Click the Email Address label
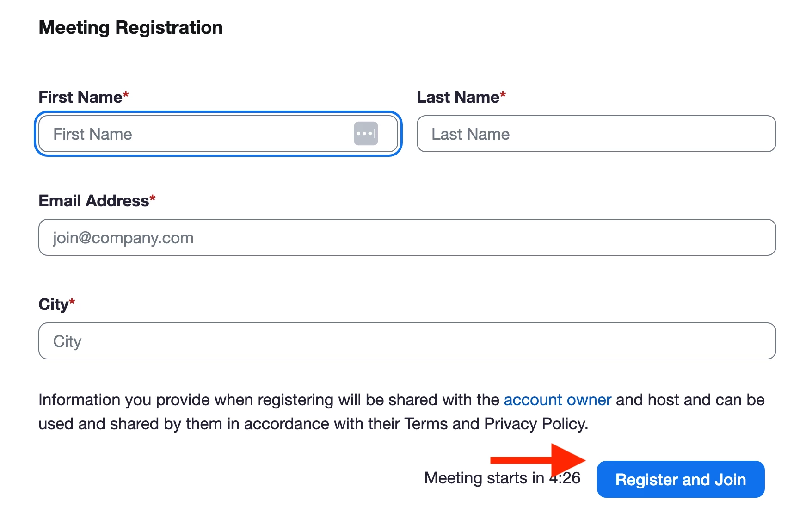The width and height of the screenshot is (812, 507). [x=94, y=201]
